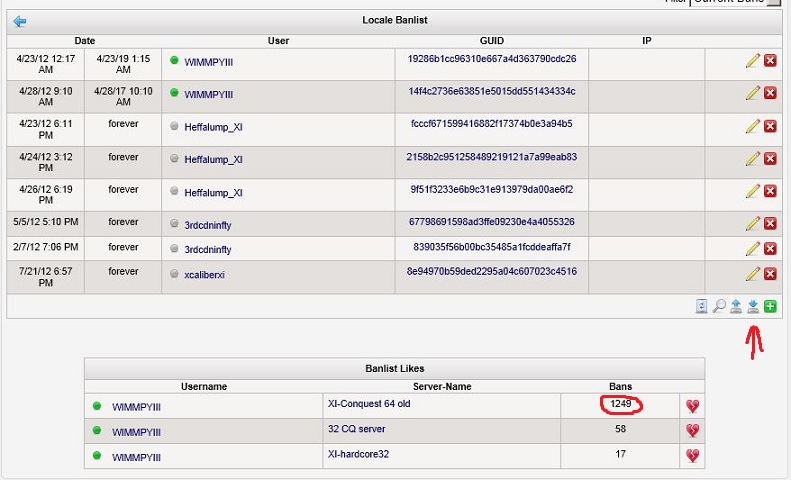Viewport: 791px width, 480px height.
Task: Click the GUID column header
Action: 491,41
